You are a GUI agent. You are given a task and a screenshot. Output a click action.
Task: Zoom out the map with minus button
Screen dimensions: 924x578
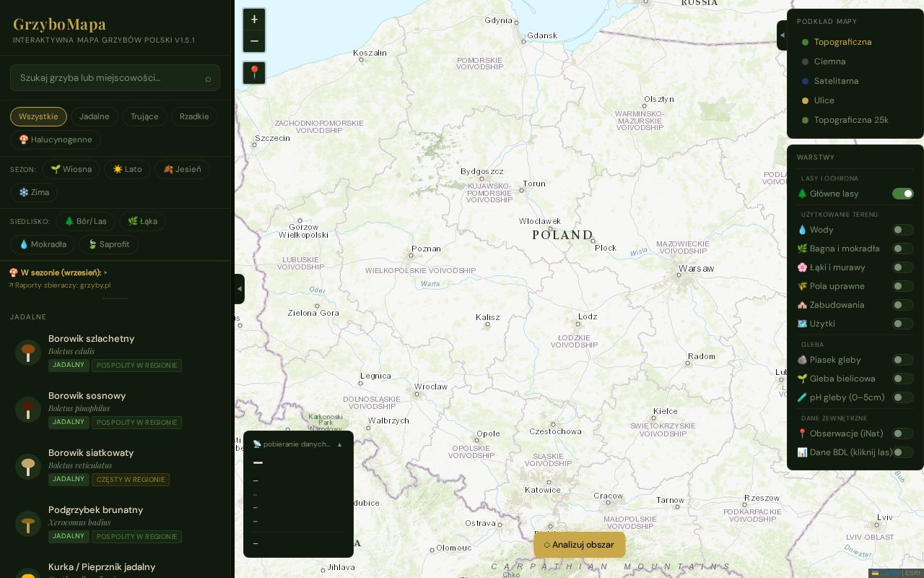coord(254,41)
